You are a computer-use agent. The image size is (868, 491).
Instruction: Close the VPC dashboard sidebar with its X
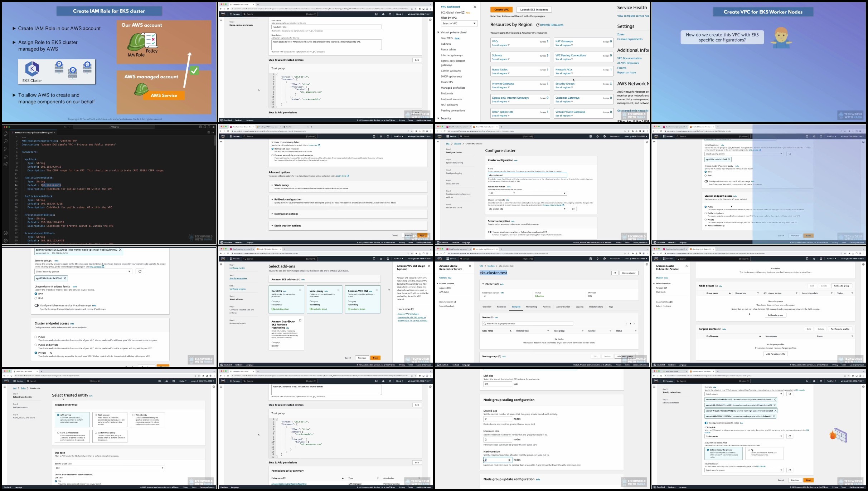tap(475, 7)
